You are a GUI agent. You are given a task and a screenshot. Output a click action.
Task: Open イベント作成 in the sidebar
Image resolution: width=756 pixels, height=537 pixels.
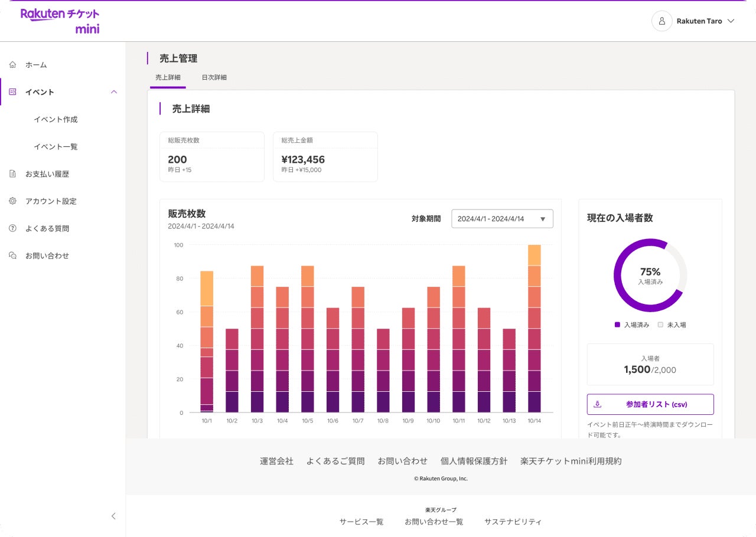pyautogui.click(x=56, y=119)
